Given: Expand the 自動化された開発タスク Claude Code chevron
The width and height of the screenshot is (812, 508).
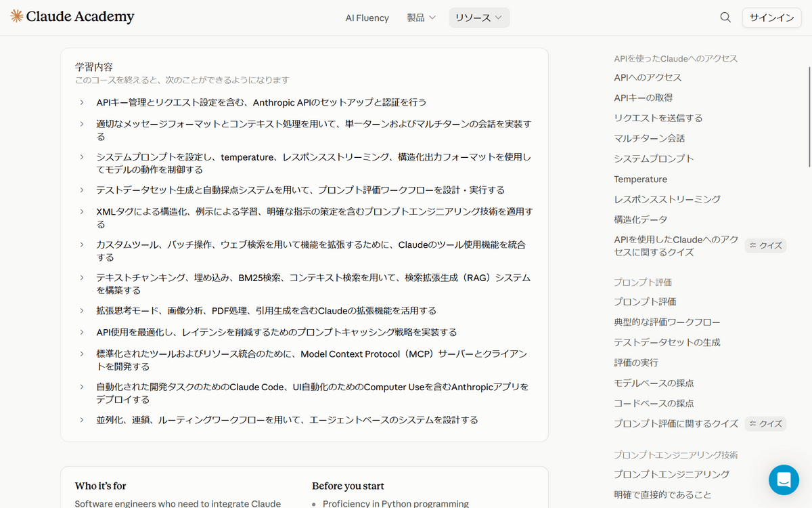Looking at the screenshot, I should 81,387.
